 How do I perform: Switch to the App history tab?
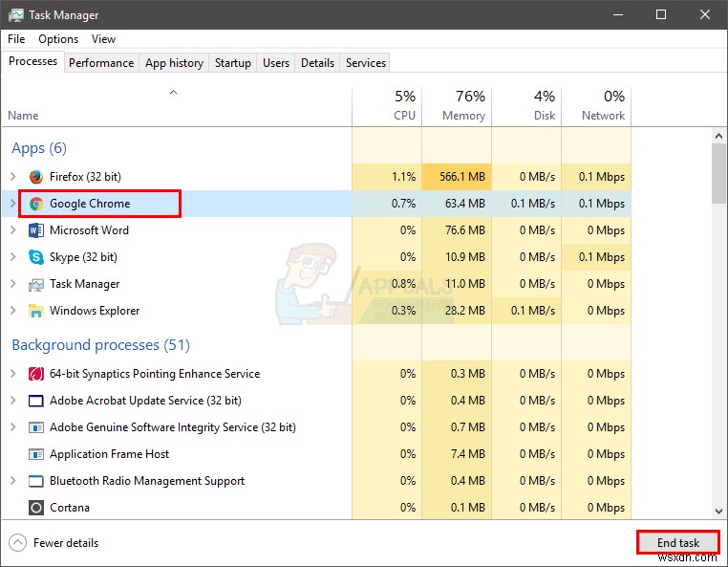point(174,63)
